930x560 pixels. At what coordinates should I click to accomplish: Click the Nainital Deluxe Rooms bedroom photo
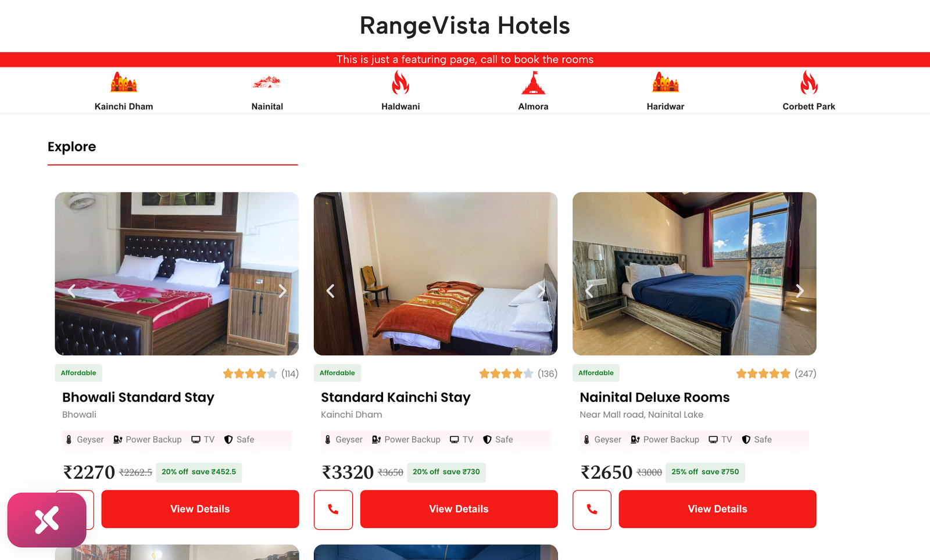694,274
